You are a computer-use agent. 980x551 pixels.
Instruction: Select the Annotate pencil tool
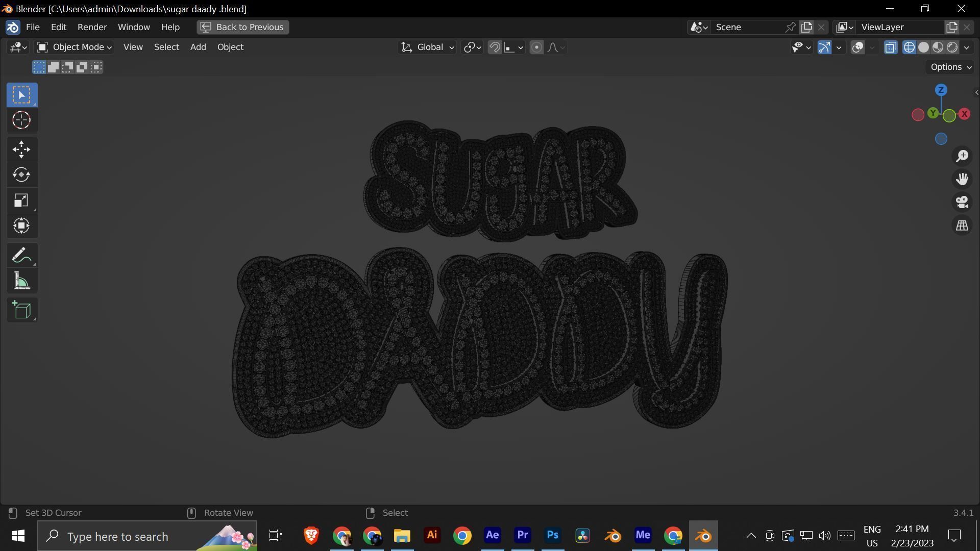pyautogui.click(x=21, y=255)
